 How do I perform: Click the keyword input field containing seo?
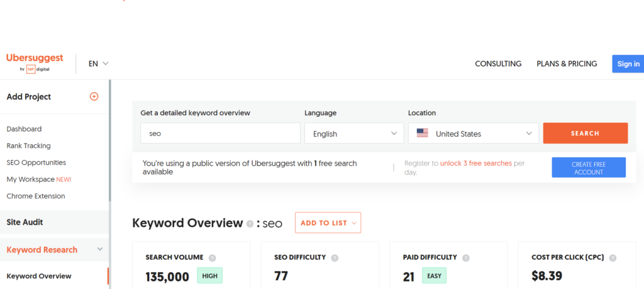click(220, 133)
